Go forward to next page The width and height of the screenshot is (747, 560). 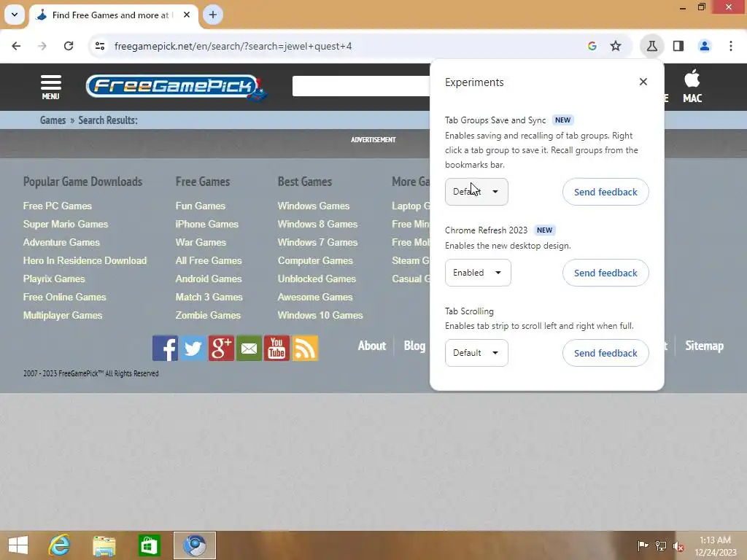42,46
